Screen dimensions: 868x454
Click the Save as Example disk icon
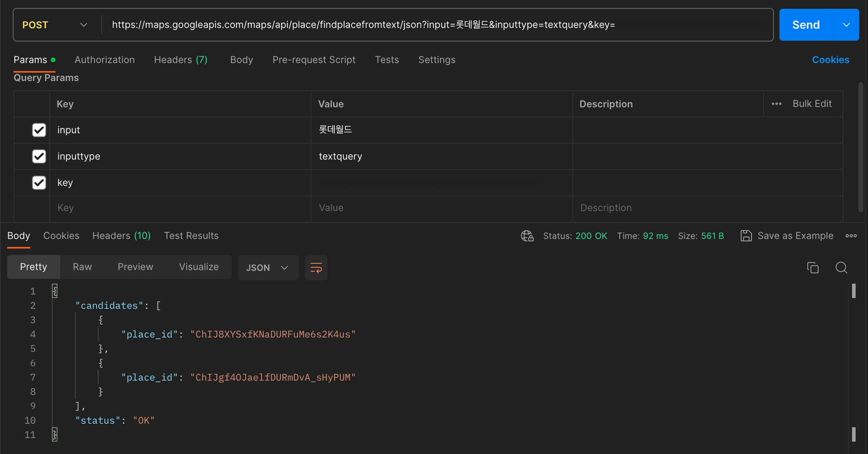click(746, 236)
